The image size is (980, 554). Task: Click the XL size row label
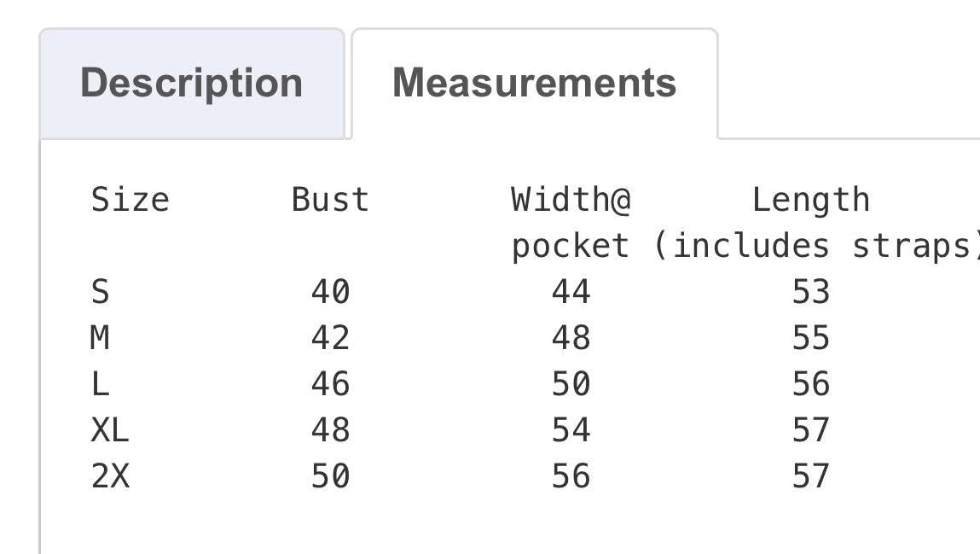click(110, 430)
